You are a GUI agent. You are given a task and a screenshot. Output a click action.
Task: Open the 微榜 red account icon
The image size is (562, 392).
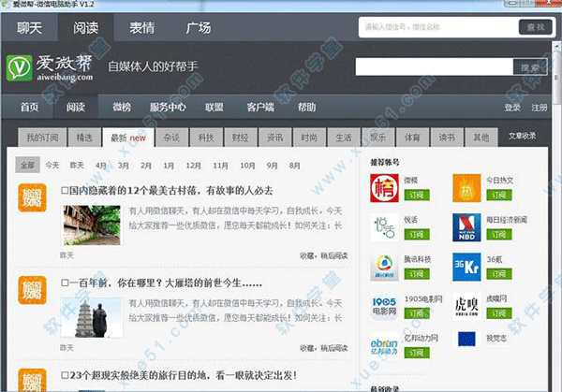(384, 188)
